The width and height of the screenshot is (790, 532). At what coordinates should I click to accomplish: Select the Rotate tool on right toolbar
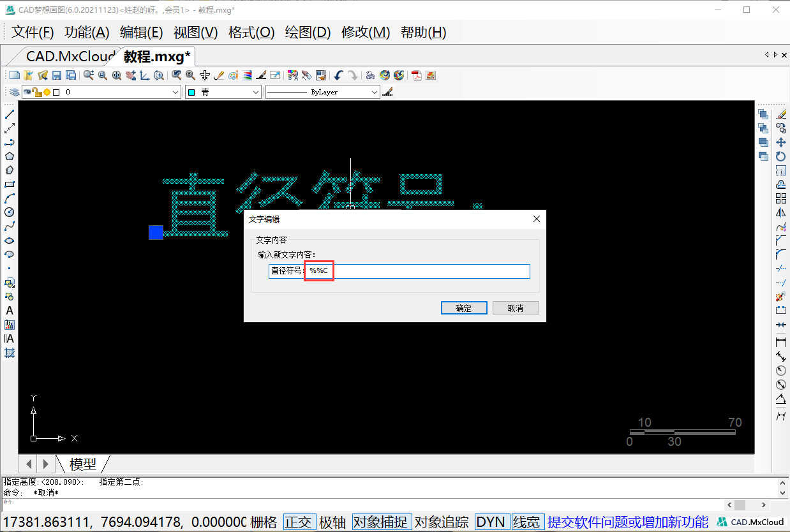(x=781, y=156)
